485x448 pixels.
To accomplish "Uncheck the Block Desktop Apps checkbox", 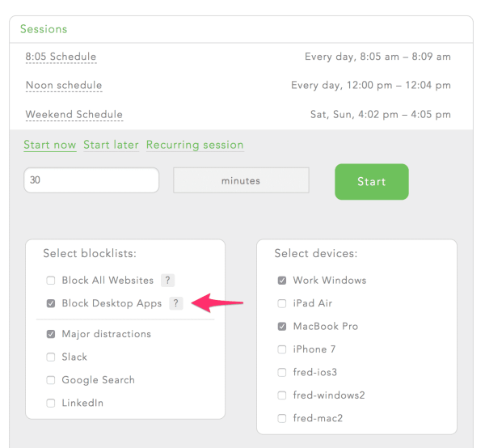I will (x=51, y=303).
